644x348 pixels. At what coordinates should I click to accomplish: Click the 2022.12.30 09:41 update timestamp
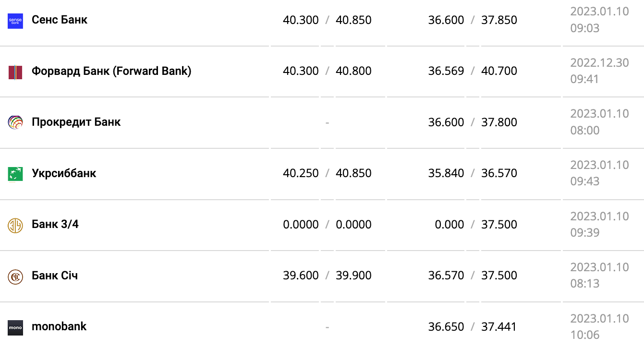(599, 71)
